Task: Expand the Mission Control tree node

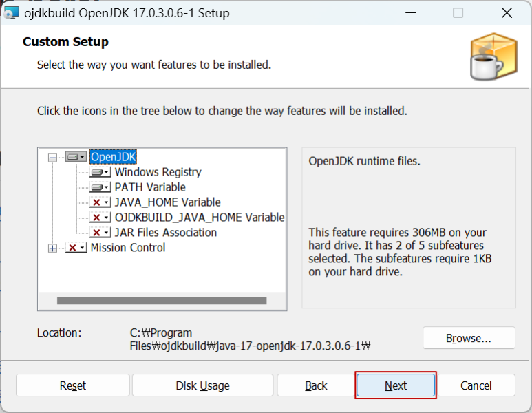Action: [x=52, y=248]
